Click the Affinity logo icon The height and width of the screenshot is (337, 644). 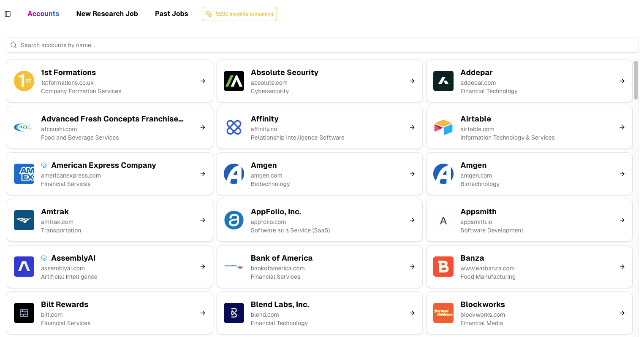pos(234,127)
